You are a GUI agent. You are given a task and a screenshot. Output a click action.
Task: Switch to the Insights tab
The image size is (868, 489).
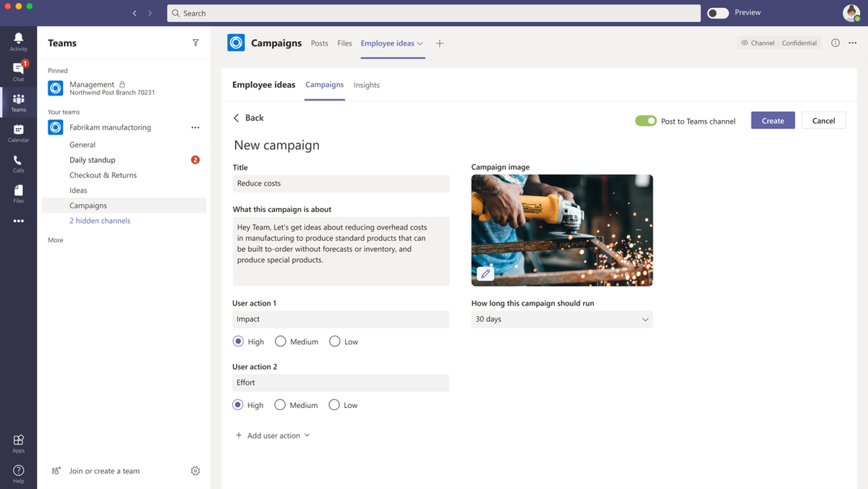(367, 85)
